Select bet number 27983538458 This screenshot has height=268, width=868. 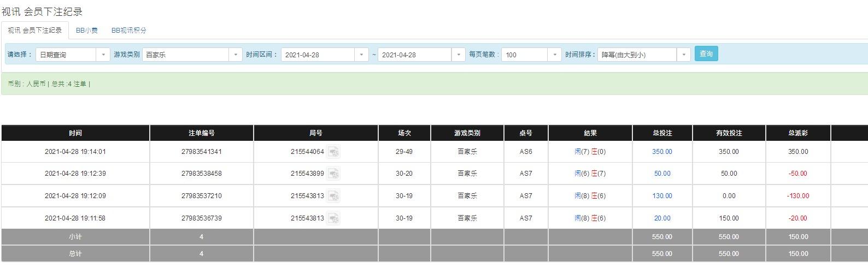(202, 174)
